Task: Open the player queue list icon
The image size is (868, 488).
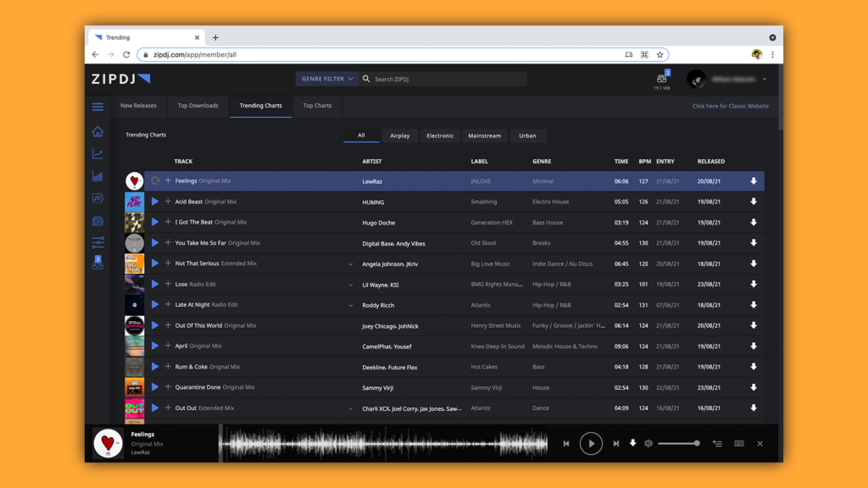Action: [x=717, y=443]
